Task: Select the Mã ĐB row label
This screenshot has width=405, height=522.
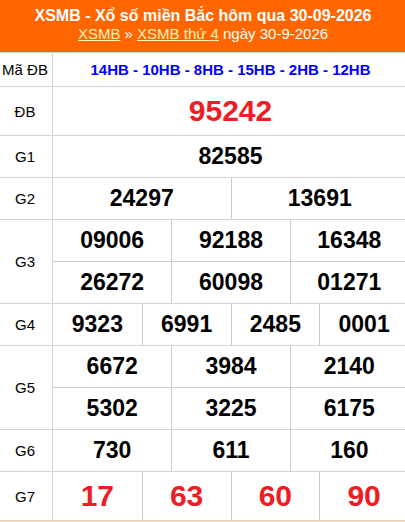Action: (25, 70)
